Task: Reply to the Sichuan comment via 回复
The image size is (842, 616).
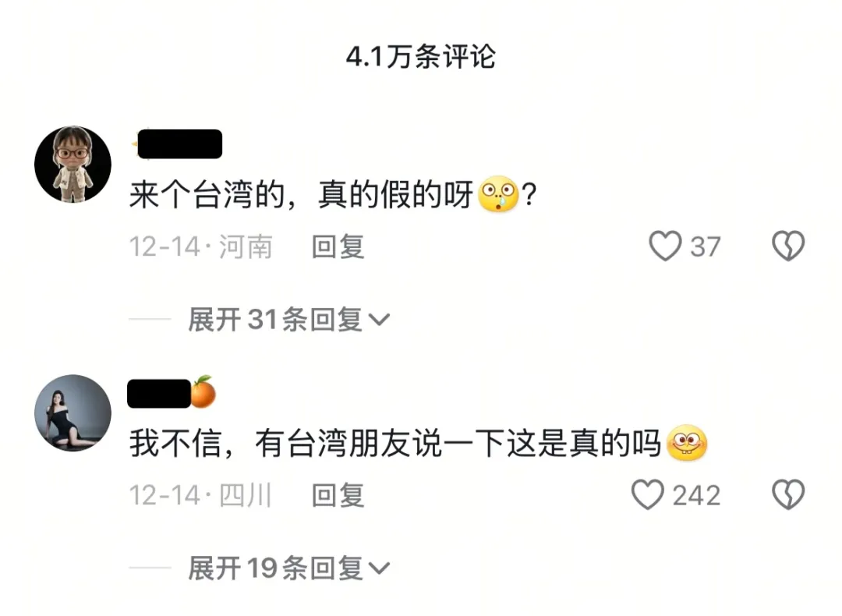Action: coord(338,495)
